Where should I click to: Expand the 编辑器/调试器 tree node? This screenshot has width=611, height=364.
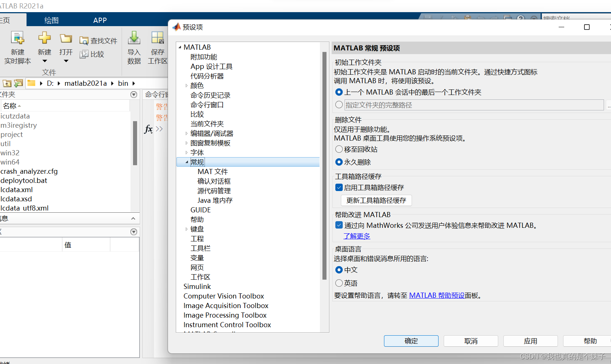[186, 134]
